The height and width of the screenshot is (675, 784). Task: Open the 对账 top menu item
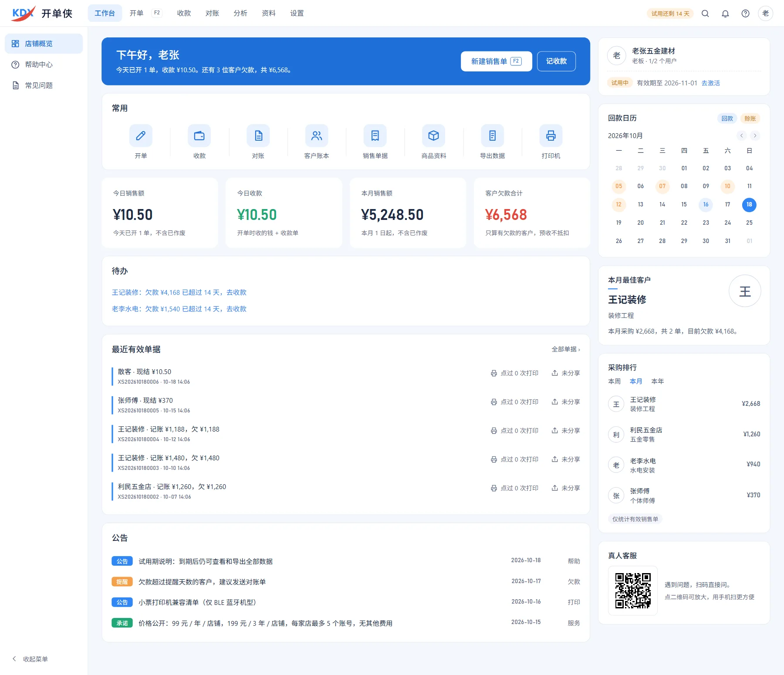click(x=212, y=13)
